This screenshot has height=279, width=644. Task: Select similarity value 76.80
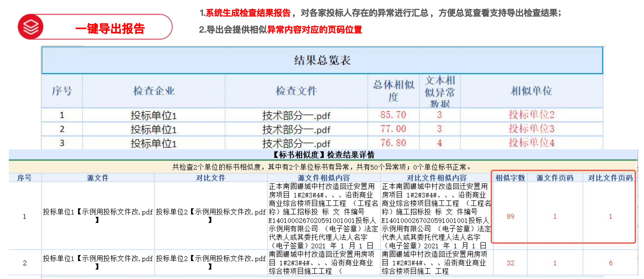[393, 143]
